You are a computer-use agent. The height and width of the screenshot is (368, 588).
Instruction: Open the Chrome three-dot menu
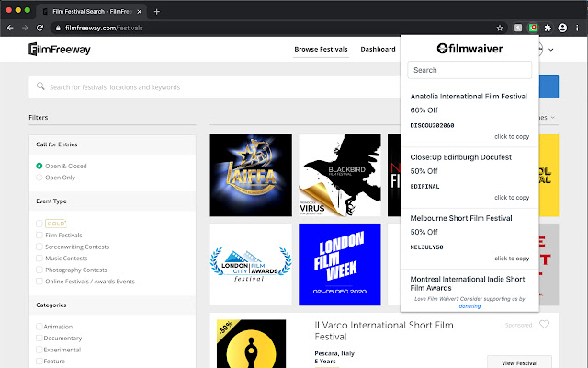[576, 29]
